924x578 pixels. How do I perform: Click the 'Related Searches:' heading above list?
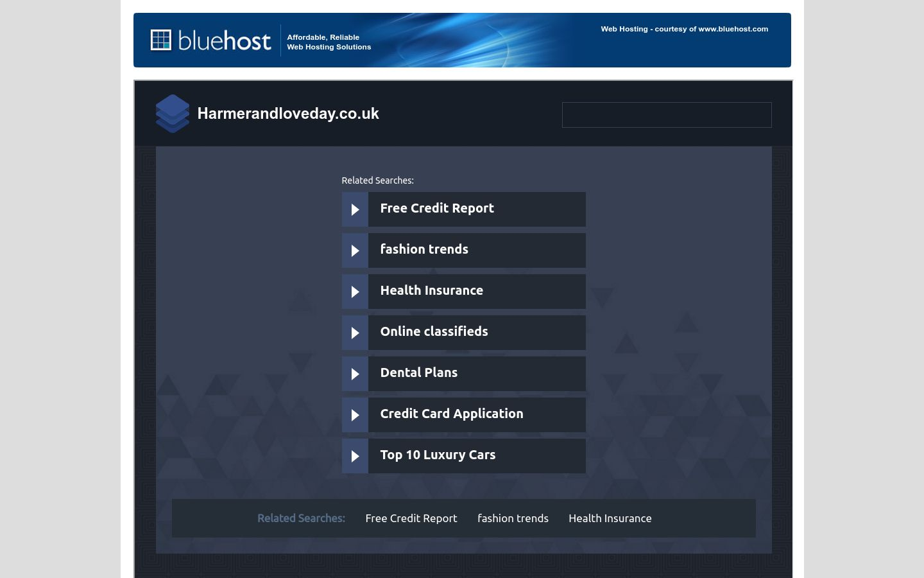(377, 180)
